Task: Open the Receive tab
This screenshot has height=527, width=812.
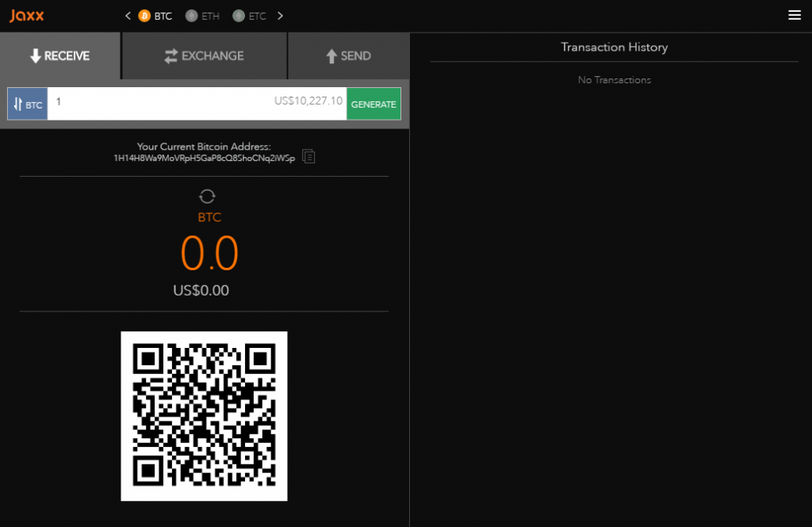Action: point(60,56)
